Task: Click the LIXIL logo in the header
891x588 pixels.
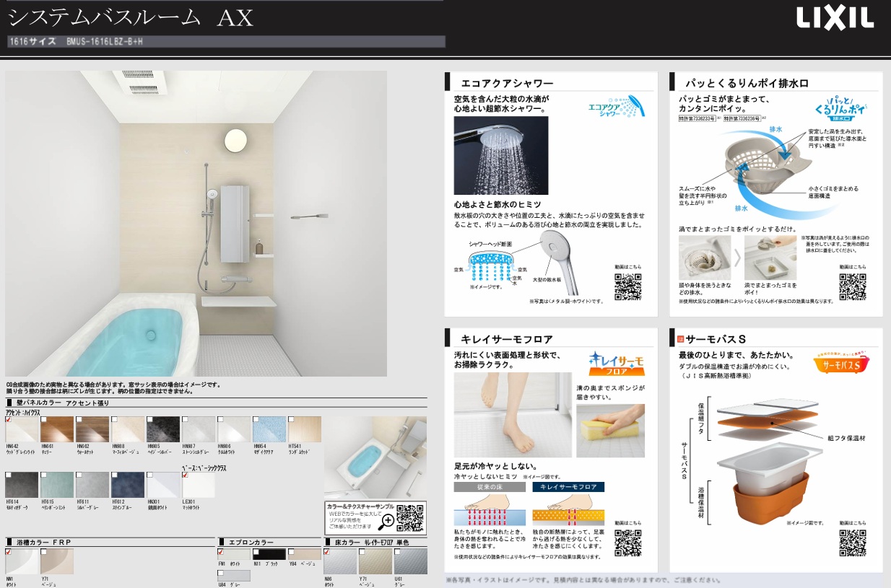Action: tap(835, 18)
